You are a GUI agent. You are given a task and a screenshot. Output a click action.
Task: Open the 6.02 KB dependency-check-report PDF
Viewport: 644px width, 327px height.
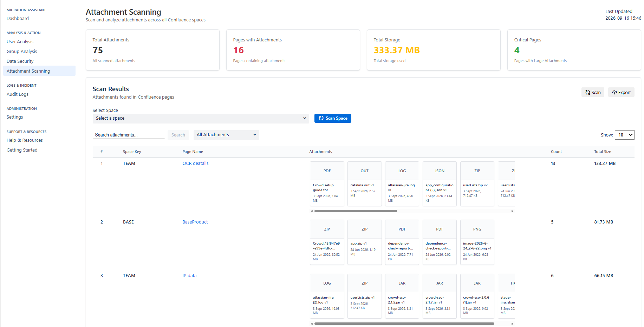pyautogui.click(x=440, y=242)
